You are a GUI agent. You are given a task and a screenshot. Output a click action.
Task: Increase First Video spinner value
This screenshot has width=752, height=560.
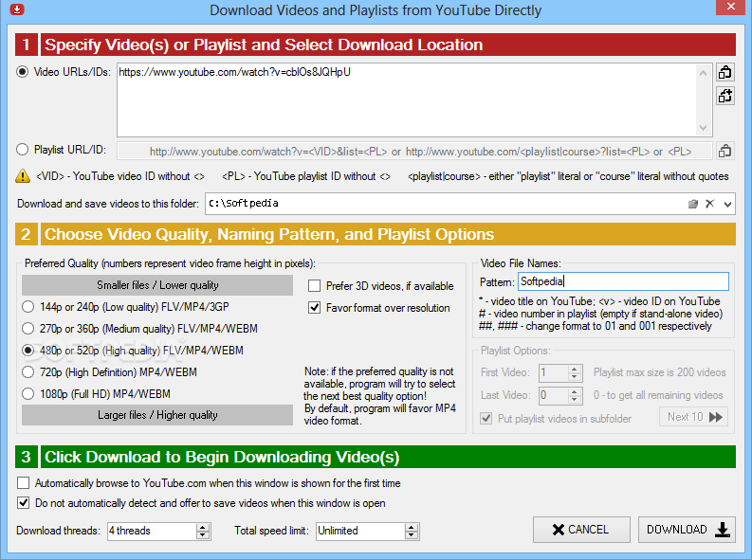click(575, 369)
